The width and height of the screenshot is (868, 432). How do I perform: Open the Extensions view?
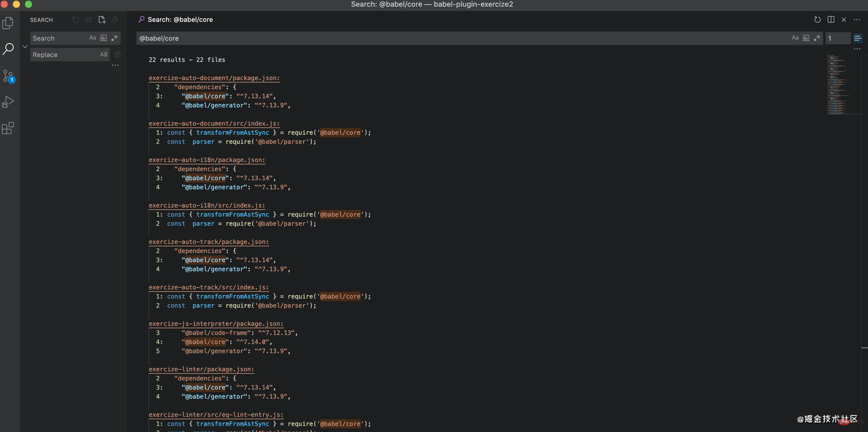pos(8,128)
